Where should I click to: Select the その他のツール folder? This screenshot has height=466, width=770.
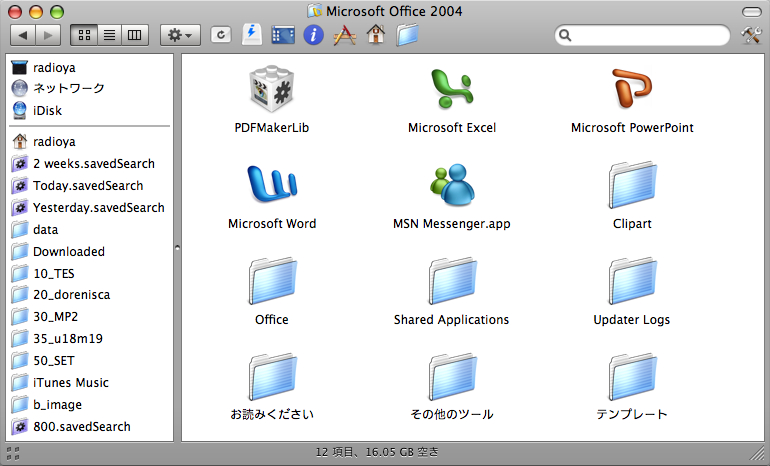tap(452, 376)
